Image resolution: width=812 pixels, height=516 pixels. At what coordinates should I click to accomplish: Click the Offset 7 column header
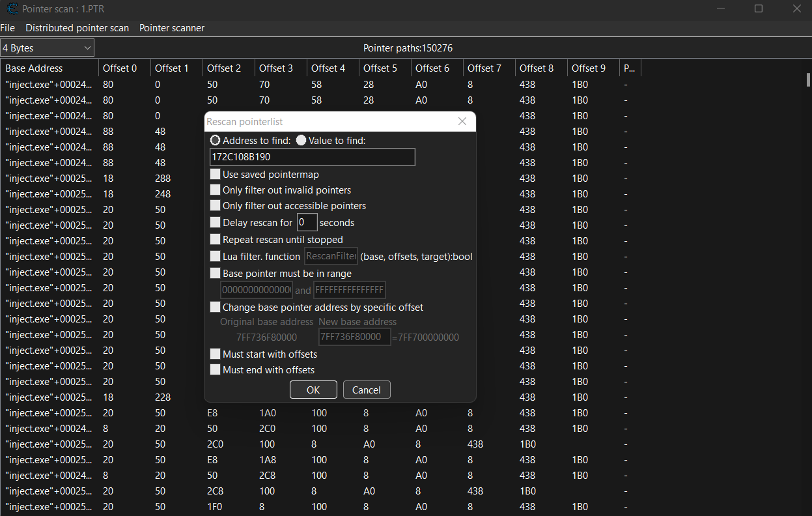tap(490, 68)
